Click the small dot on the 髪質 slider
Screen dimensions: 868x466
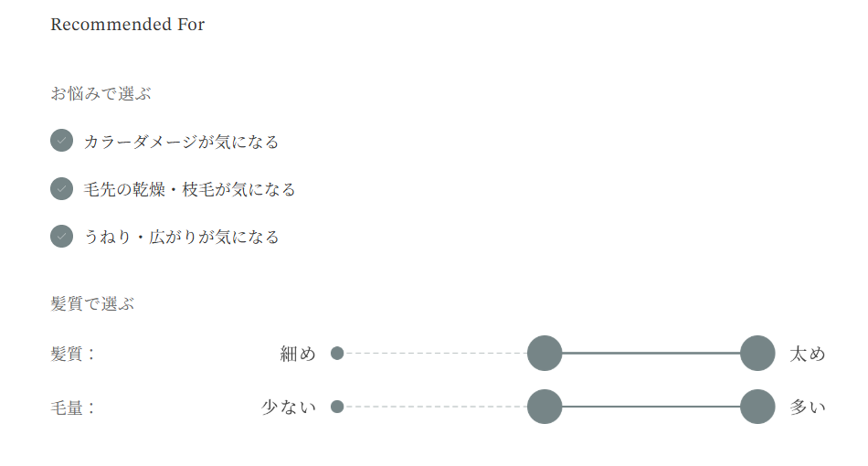coord(337,354)
